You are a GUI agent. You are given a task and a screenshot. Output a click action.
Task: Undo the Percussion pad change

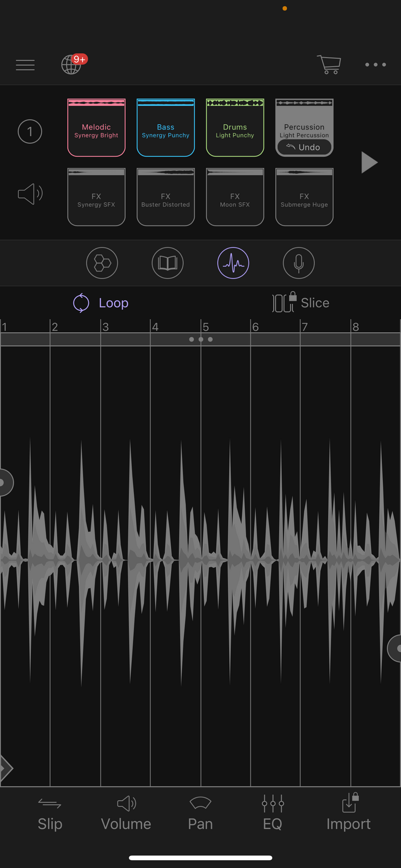coord(304,147)
